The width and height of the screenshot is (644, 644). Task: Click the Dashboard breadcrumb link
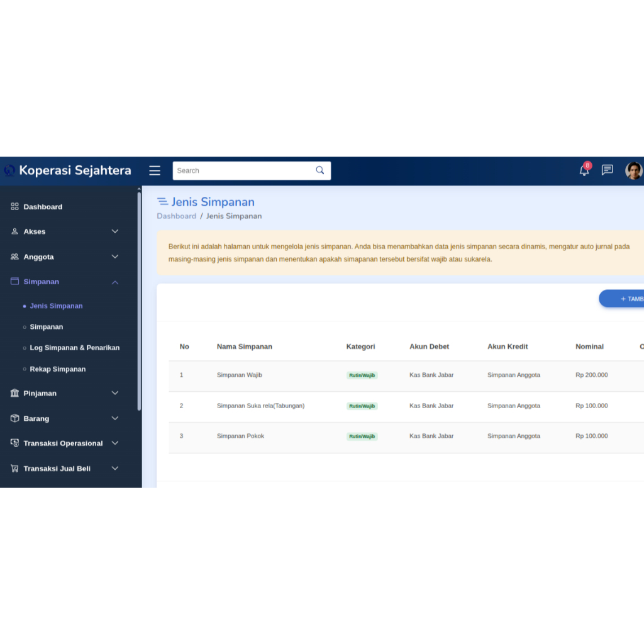tap(176, 216)
